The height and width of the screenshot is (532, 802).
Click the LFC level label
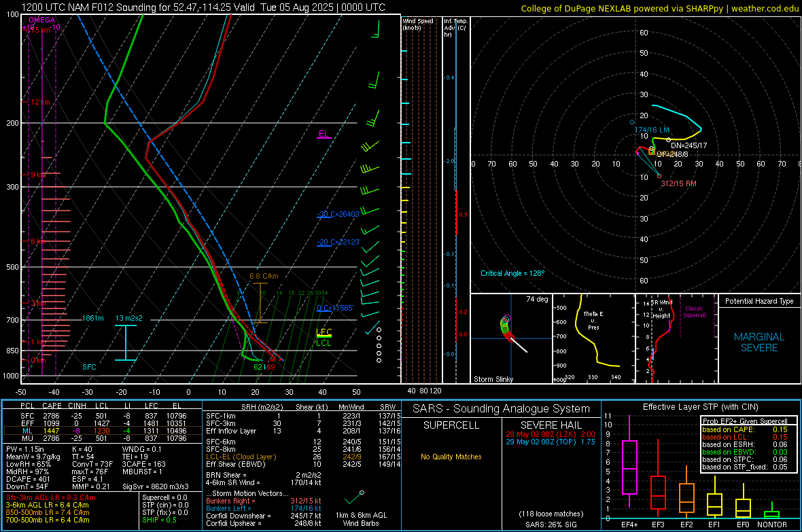324,332
